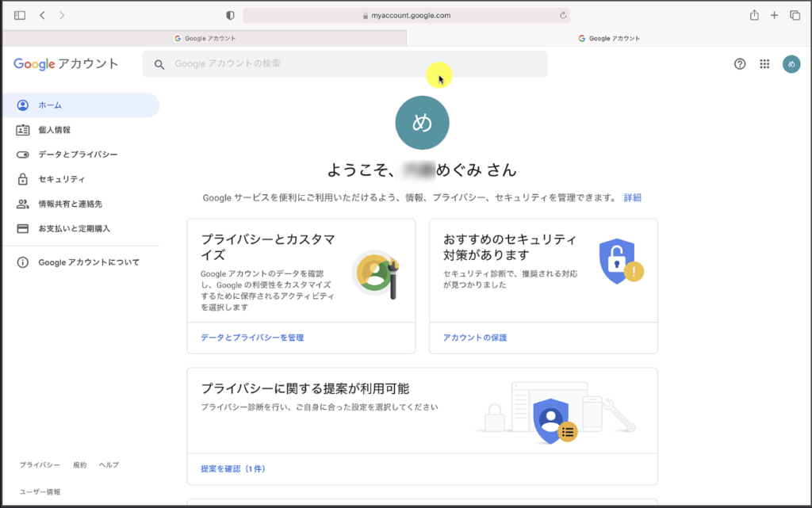Focus the Google アカウントの検索 field
This screenshot has height=508, width=812.
pyautogui.click(x=345, y=63)
